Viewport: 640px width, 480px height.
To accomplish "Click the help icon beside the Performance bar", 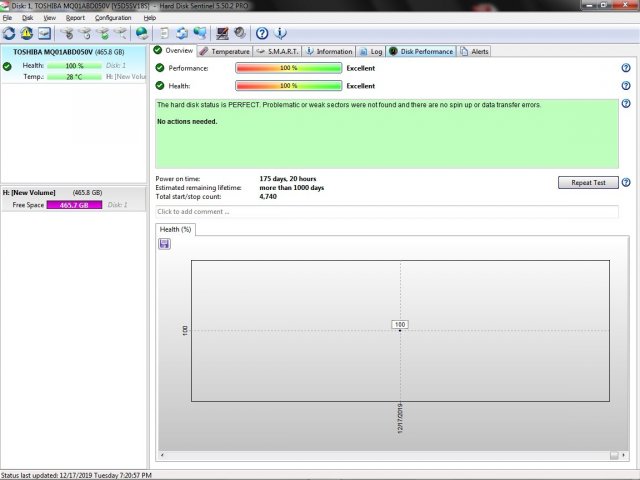I will click(x=626, y=68).
